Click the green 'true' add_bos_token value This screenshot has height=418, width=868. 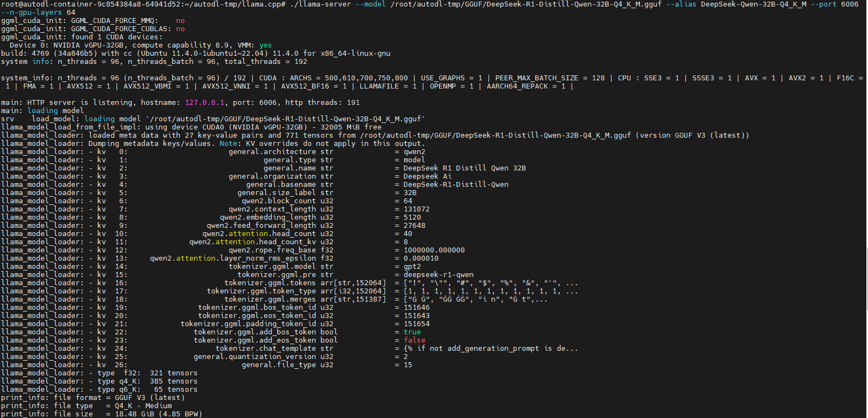[412, 332]
